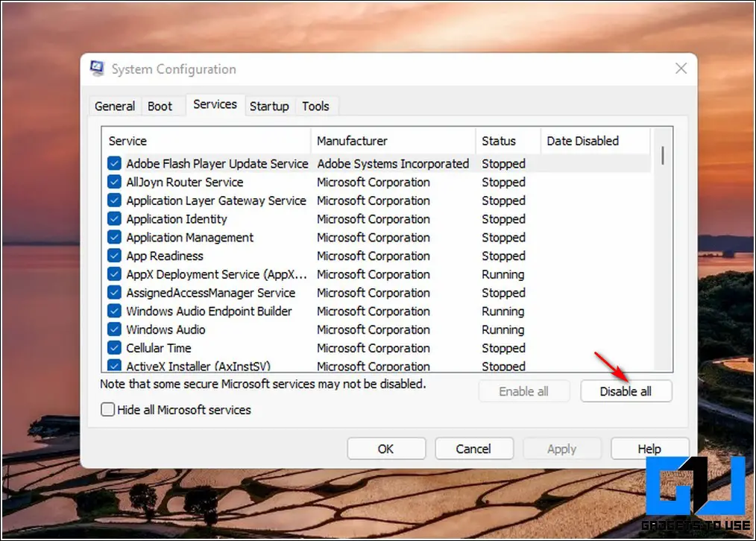Sort by Date Disabled column header
Screen dimensions: 756x541
click(596, 141)
